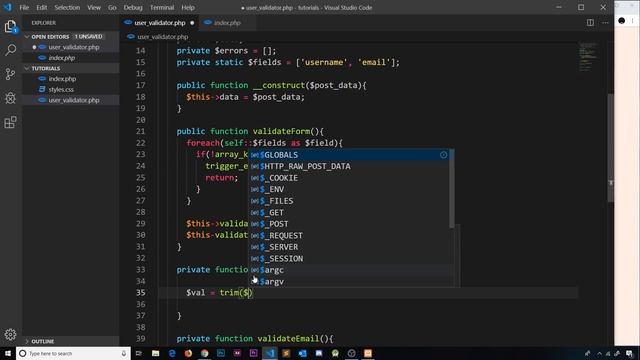Open the View menu
The height and width of the screenshot is (360, 640).
tap(94, 7)
